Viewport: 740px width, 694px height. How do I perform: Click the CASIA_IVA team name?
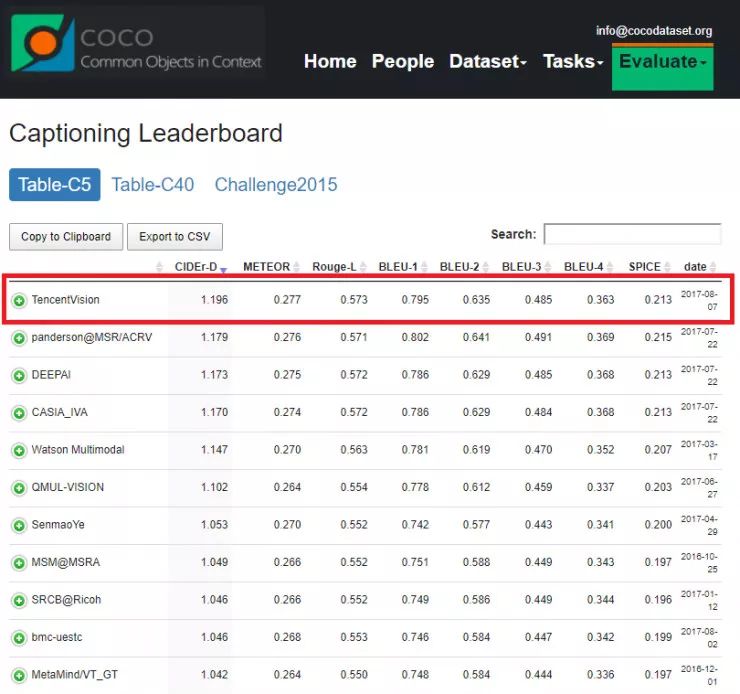click(59, 412)
